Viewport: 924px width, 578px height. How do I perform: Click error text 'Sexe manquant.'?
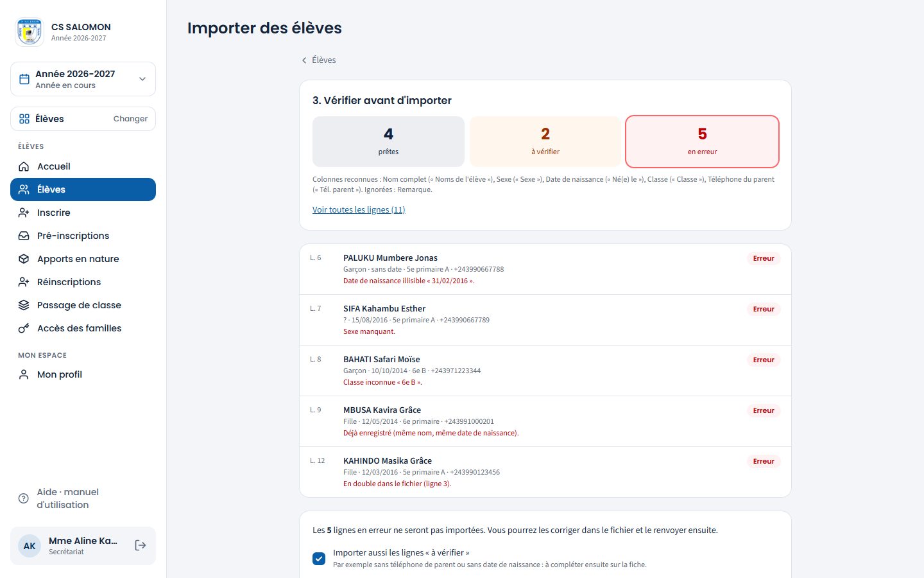[x=370, y=332]
